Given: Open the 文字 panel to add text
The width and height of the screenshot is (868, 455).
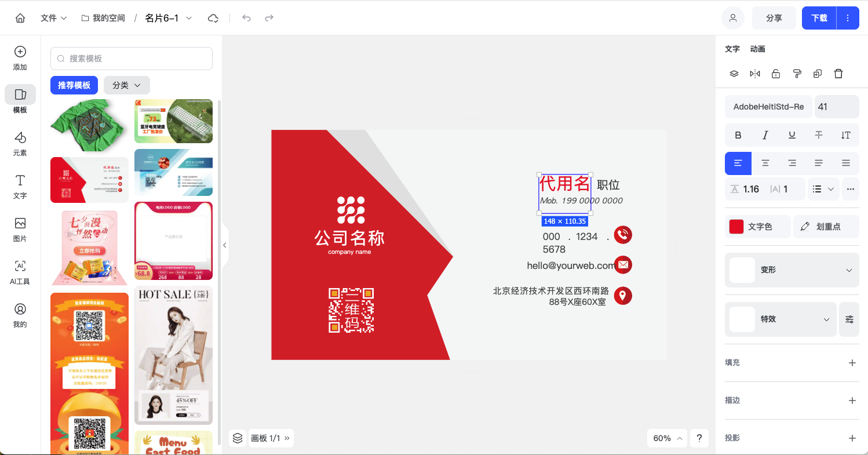Looking at the screenshot, I should (20, 187).
